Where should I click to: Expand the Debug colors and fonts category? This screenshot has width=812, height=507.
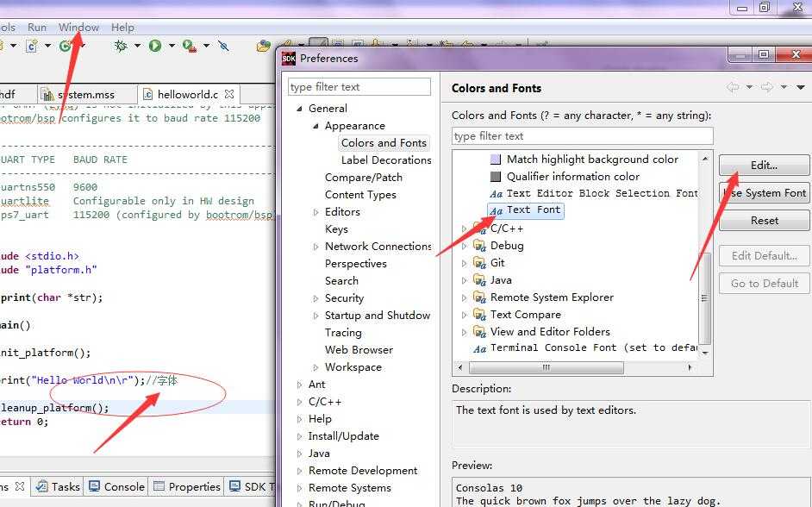pyautogui.click(x=464, y=246)
